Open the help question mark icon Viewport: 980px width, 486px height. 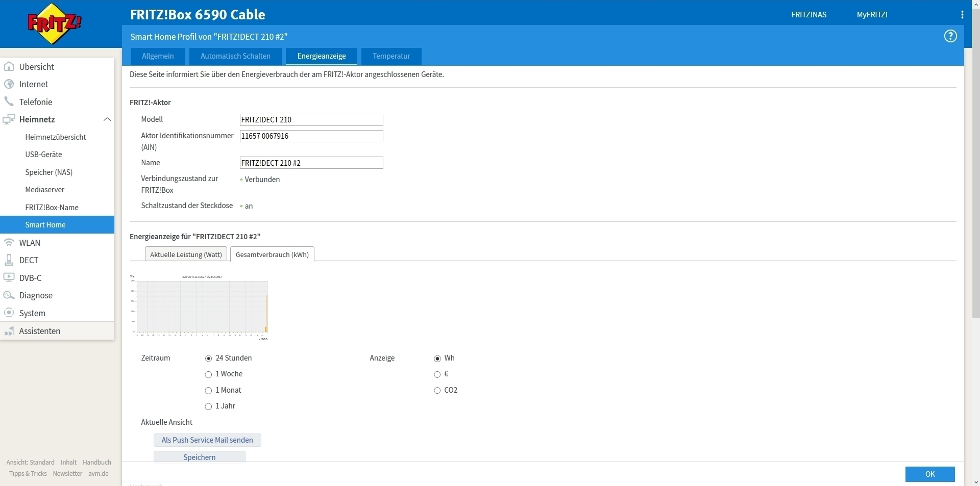point(950,36)
